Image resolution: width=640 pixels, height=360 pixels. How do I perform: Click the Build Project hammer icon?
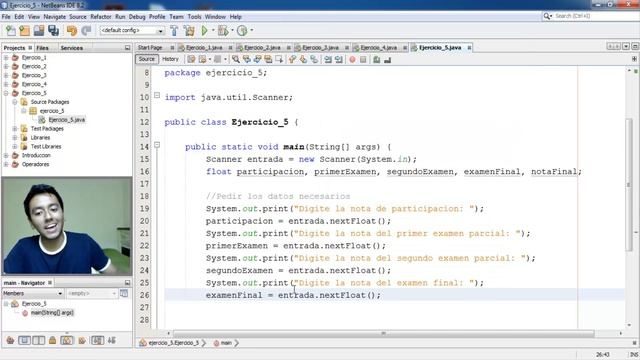(174, 31)
